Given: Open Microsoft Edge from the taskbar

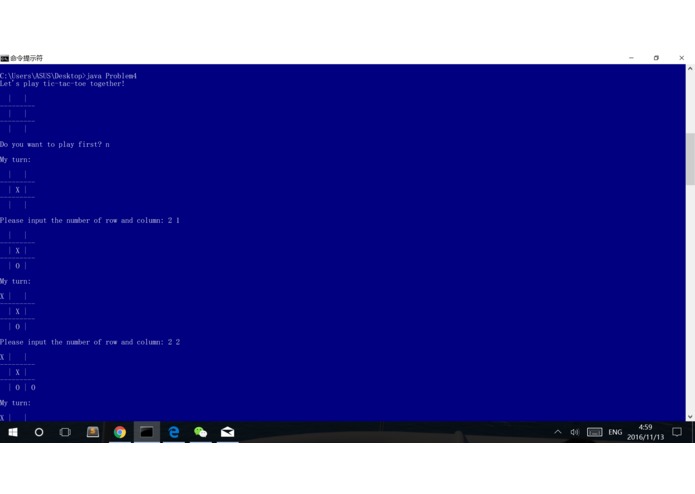Looking at the screenshot, I should (174, 432).
